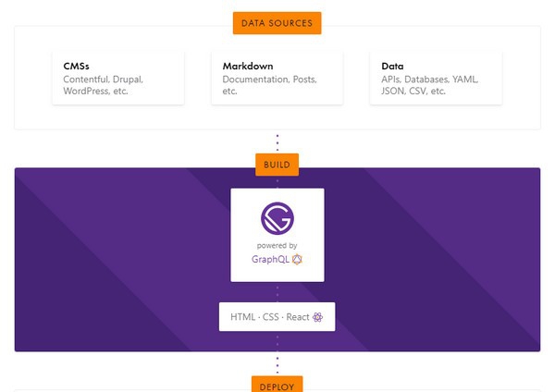Click the Gatsby logo icon

(277, 218)
